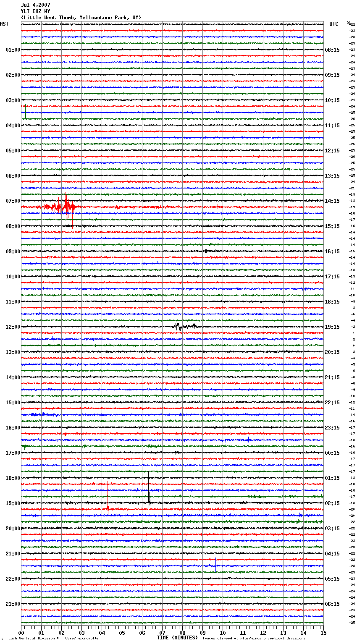Click the 06:15 UTC time label
This screenshot has height=644, width=357.
332,604
